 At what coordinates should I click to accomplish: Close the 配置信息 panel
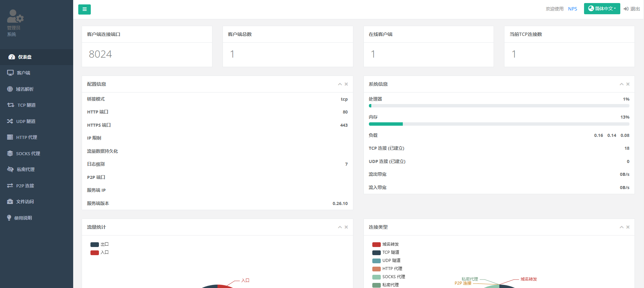pyautogui.click(x=346, y=84)
